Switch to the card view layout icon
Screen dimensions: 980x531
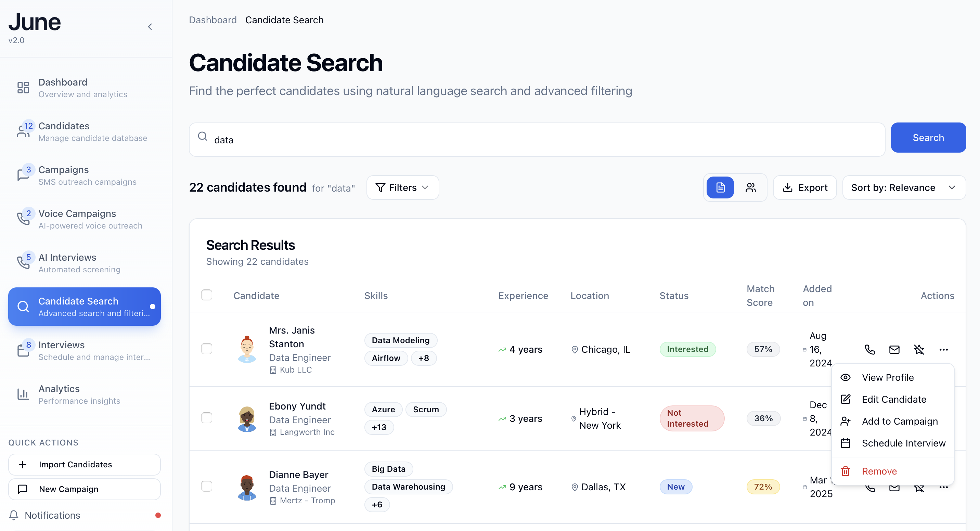[750, 187]
